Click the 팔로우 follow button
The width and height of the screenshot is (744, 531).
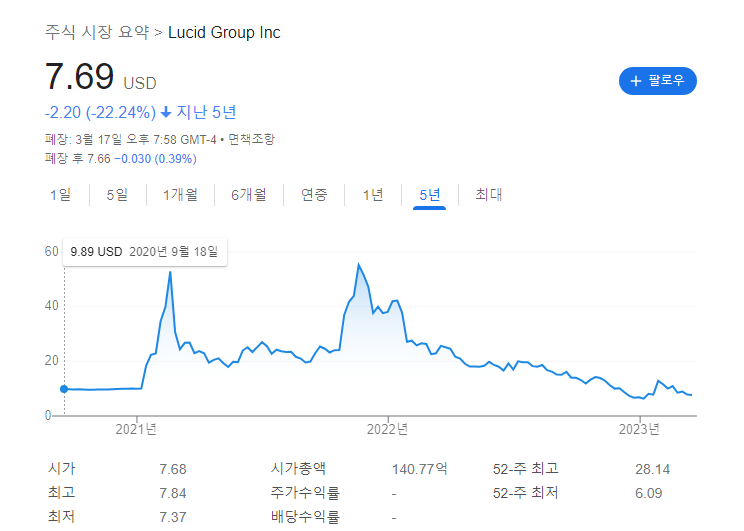click(657, 81)
